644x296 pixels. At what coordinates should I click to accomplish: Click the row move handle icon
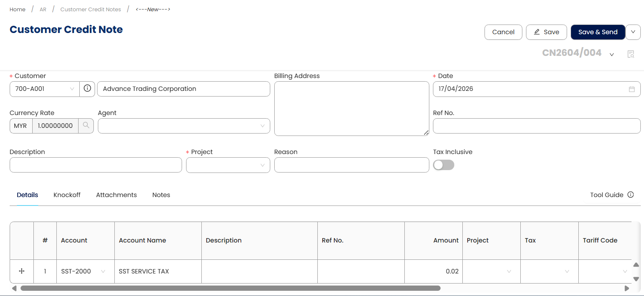22,271
